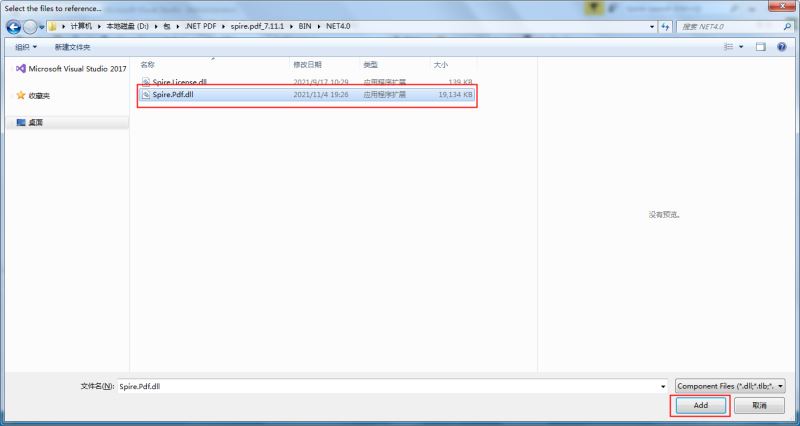Open the file name dropdown arrow
800x426 pixels.
(x=663, y=386)
